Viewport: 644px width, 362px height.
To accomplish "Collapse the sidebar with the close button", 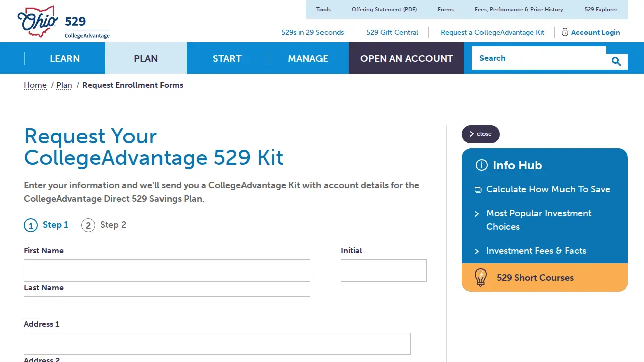I will [x=480, y=134].
